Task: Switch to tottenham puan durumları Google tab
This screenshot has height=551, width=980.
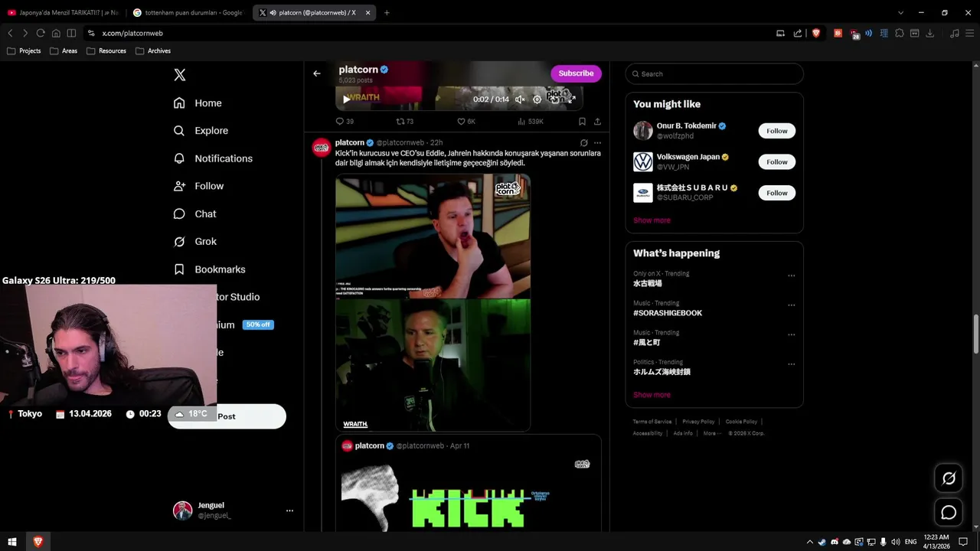Action: pos(188,12)
